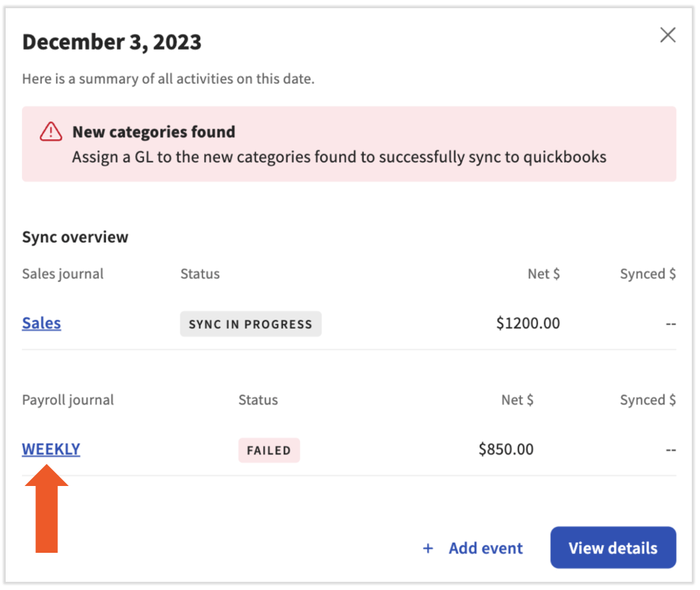700x590 pixels.
Task: Open the Sales journal link
Action: pyautogui.click(x=42, y=323)
